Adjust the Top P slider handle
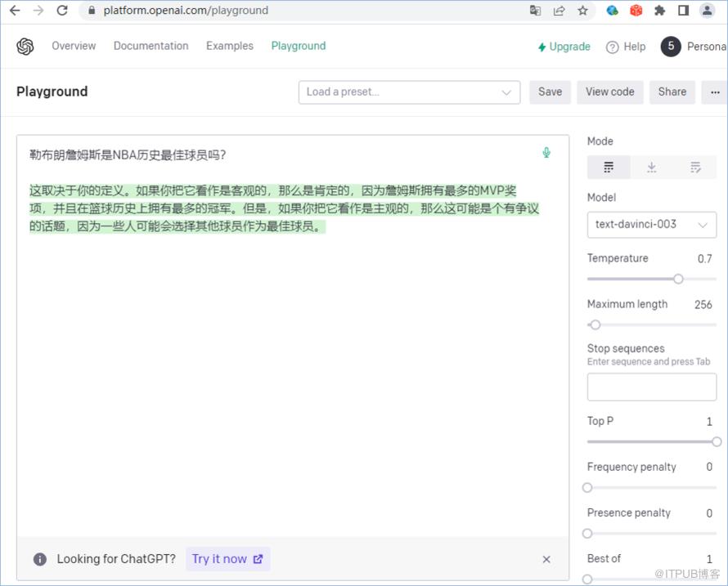Image resolution: width=728 pixels, height=586 pixels. 717,441
